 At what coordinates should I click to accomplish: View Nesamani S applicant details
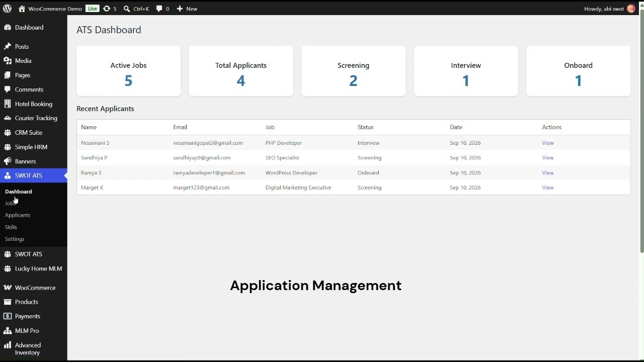pos(547,143)
